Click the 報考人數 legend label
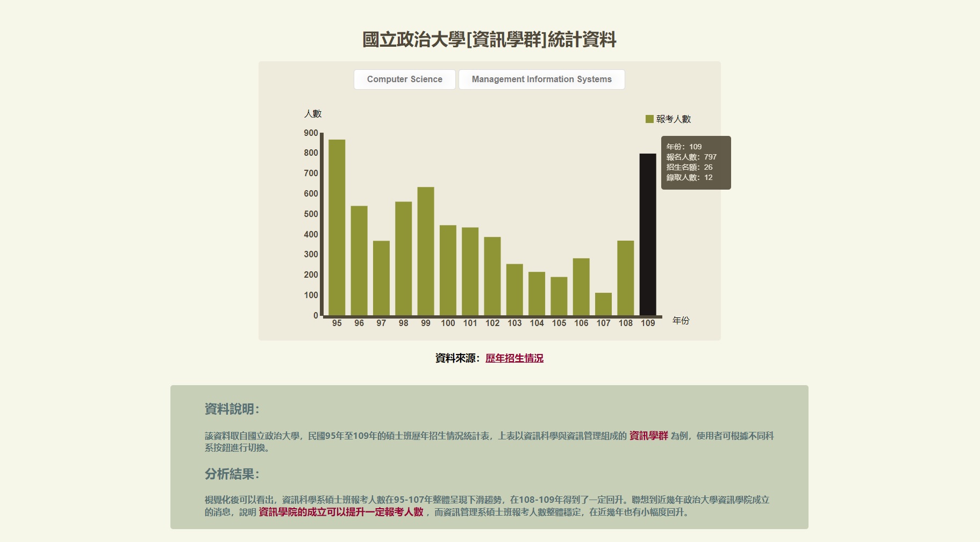This screenshot has width=980, height=542. [674, 119]
